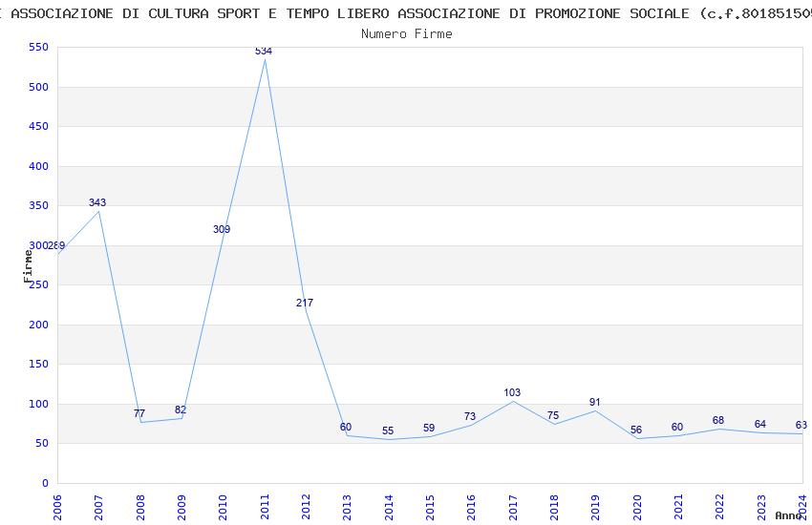Select the 400 y-axis value

click(39, 167)
